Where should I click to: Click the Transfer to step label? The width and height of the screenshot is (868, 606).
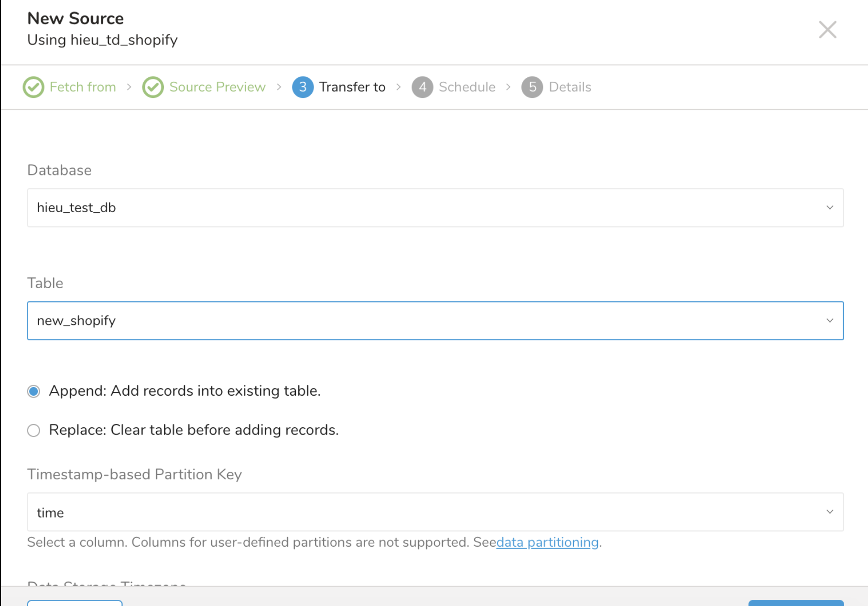pyautogui.click(x=352, y=87)
